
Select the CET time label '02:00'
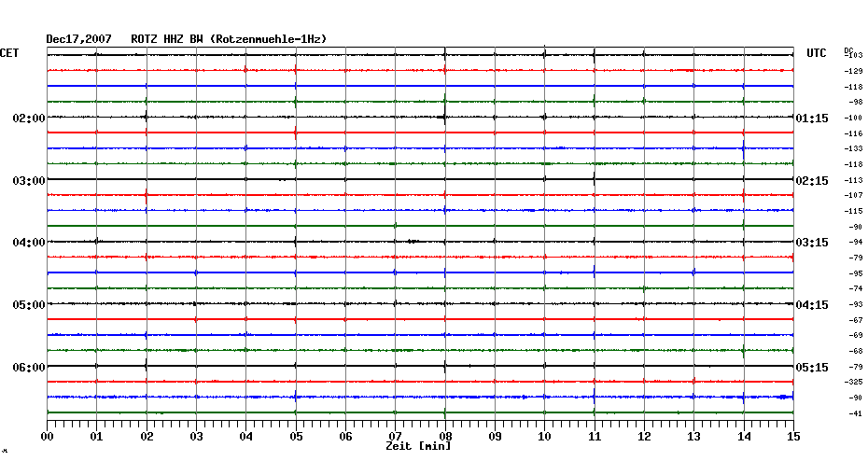click(29, 119)
